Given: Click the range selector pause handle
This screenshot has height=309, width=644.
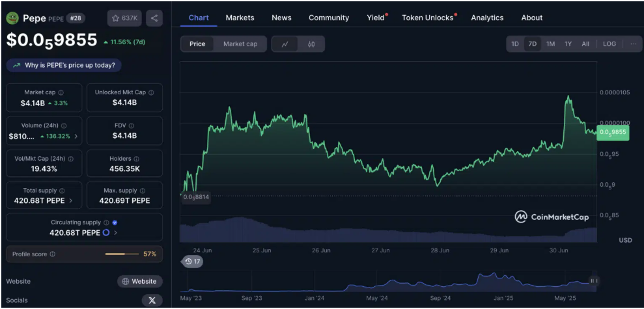Looking at the screenshot, I should (x=593, y=280).
